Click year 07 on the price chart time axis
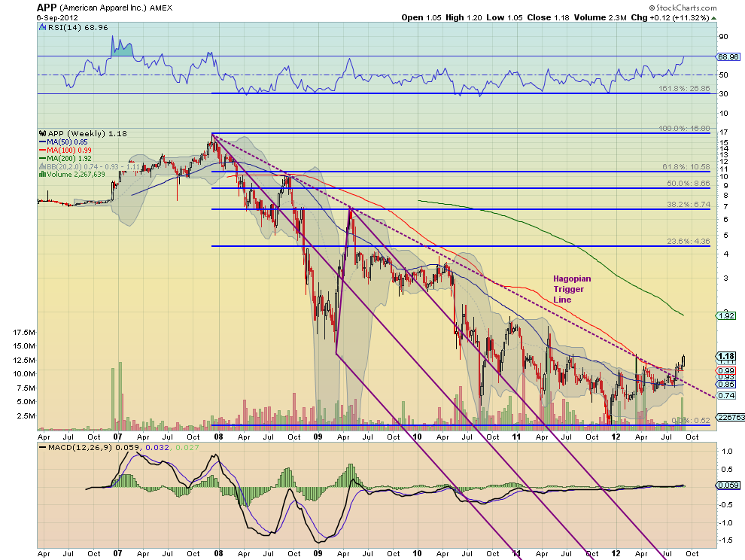The image size is (745, 560). coord(118,437)
